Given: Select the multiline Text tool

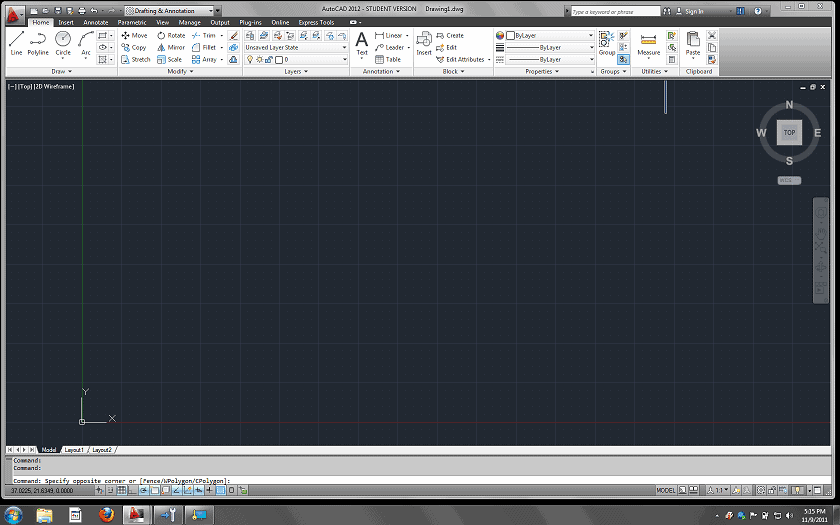Looking at the screenshot, I should tap(362, 43).
